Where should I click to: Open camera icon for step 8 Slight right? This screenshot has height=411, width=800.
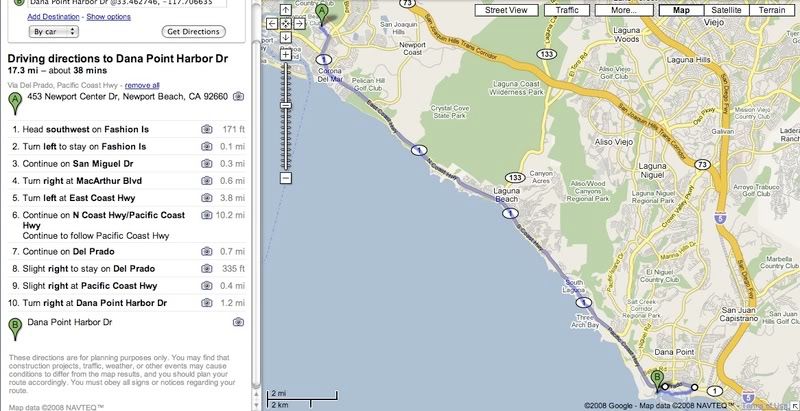207,269
